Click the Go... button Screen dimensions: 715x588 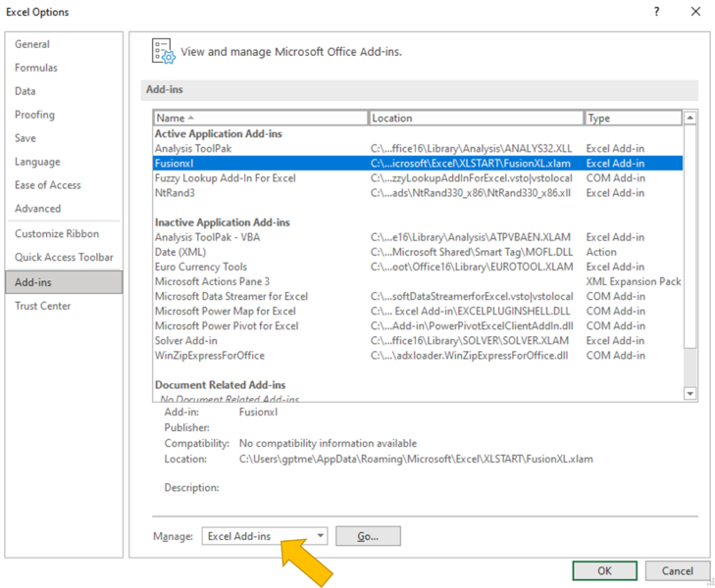(368, 536)
